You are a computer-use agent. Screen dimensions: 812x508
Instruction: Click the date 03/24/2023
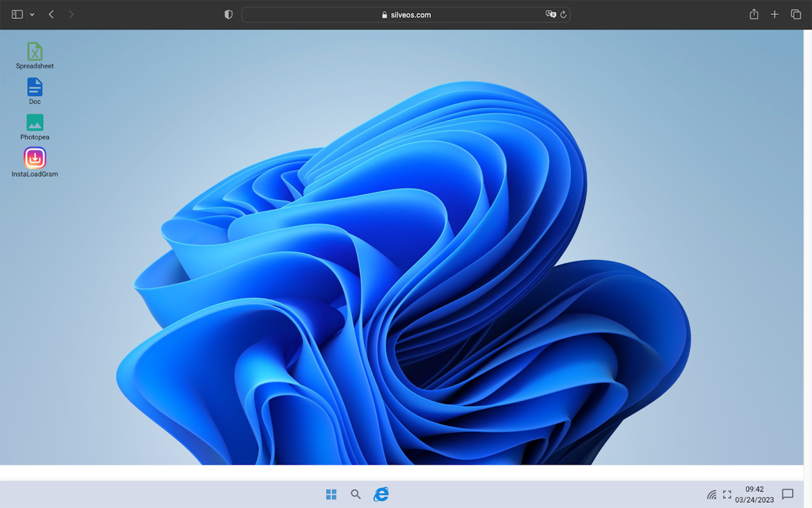(x=754, y=500)
